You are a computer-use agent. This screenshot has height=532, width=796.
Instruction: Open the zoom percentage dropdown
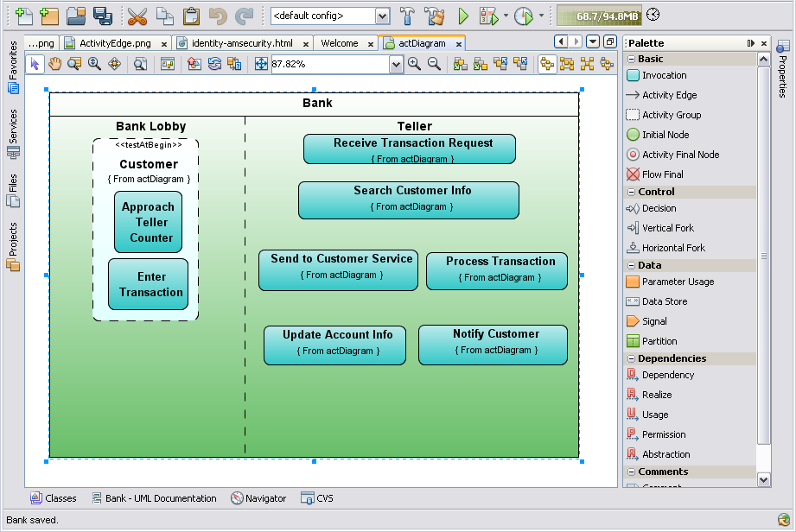(396, 64)
